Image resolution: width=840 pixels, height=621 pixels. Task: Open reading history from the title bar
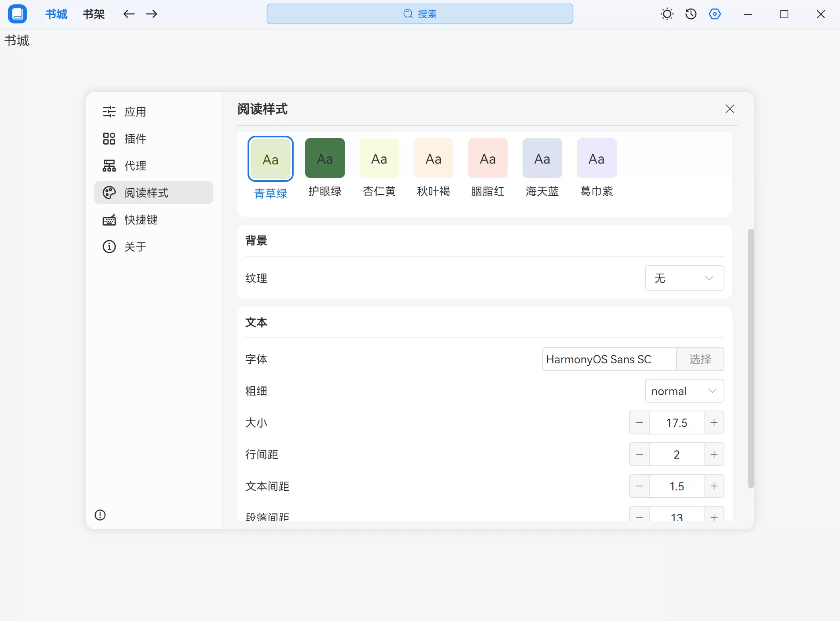[691, 14]
